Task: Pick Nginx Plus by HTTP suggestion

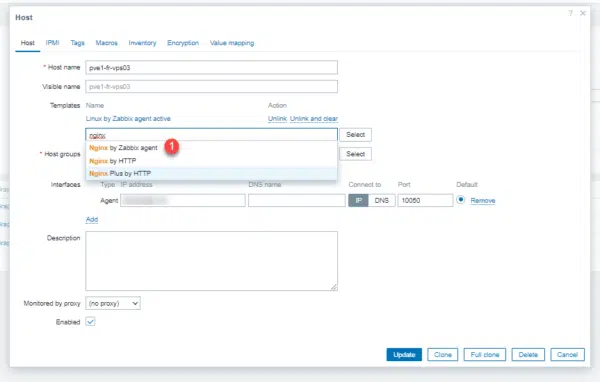Action: pos(211,173)
